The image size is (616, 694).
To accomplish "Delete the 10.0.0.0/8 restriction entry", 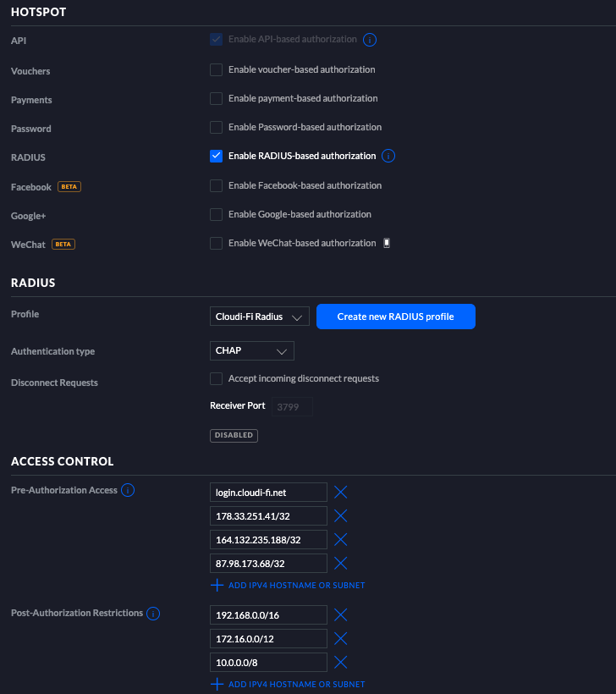I will (340, 662).
